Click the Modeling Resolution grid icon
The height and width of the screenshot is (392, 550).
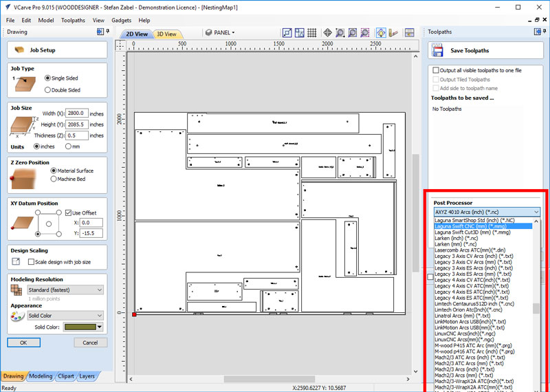point(16,290)
